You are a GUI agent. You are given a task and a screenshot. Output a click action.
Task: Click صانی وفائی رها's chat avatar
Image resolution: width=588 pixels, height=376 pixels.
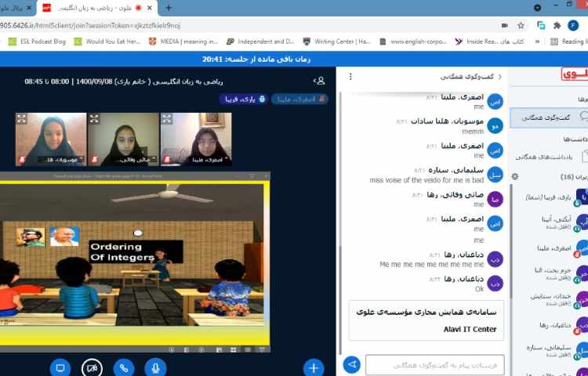point(495,199)
